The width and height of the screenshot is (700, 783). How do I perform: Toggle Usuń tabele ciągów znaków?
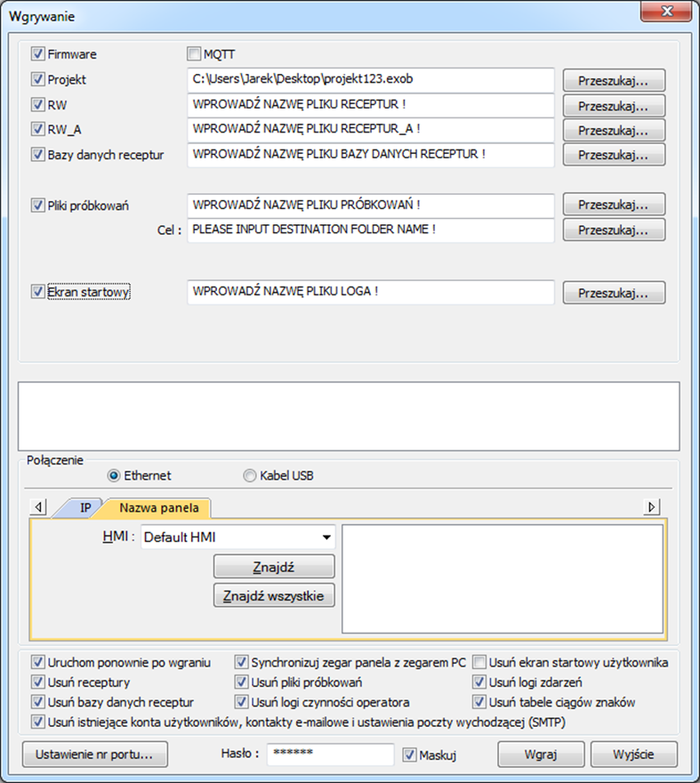pyautogui.click(x=479, y=702)
